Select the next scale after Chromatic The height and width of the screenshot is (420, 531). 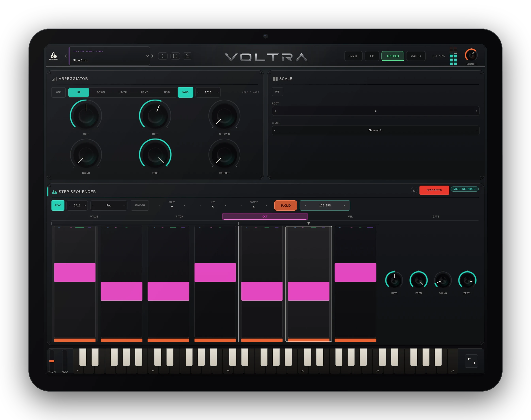476,131
